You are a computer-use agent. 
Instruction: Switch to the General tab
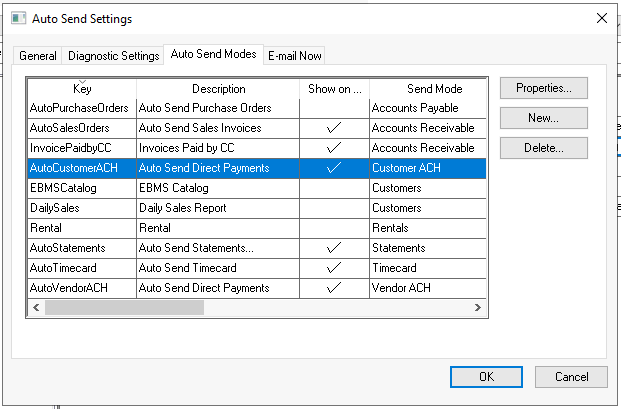coord(38,56)
